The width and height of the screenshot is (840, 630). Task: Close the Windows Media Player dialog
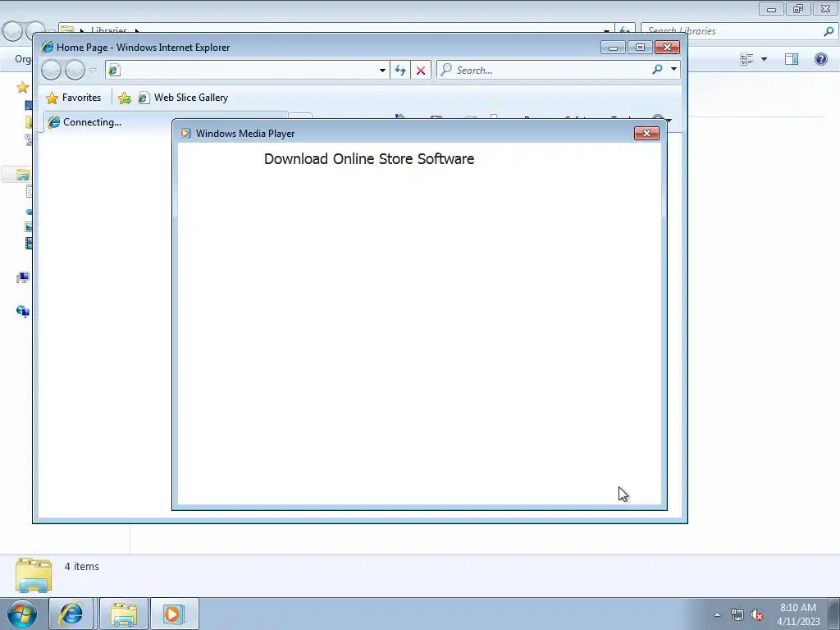(x=646, y=134)
